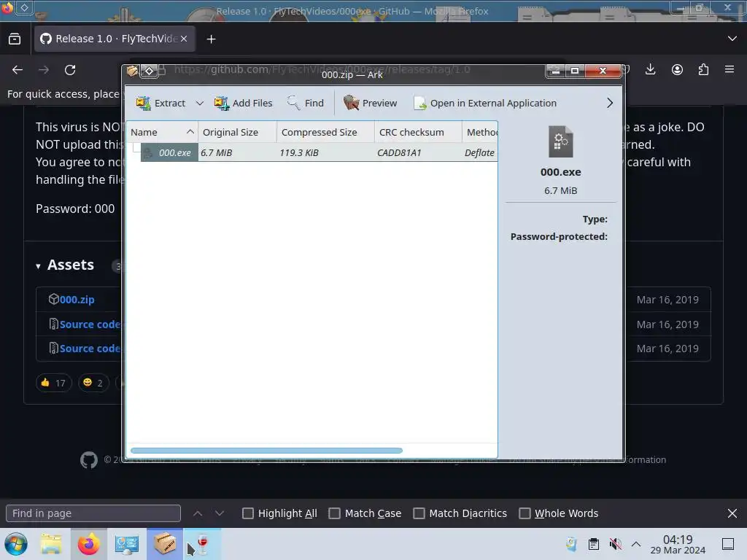Open a new Firefox tab
Screen dimensions: 747x560
coord(211,39)
